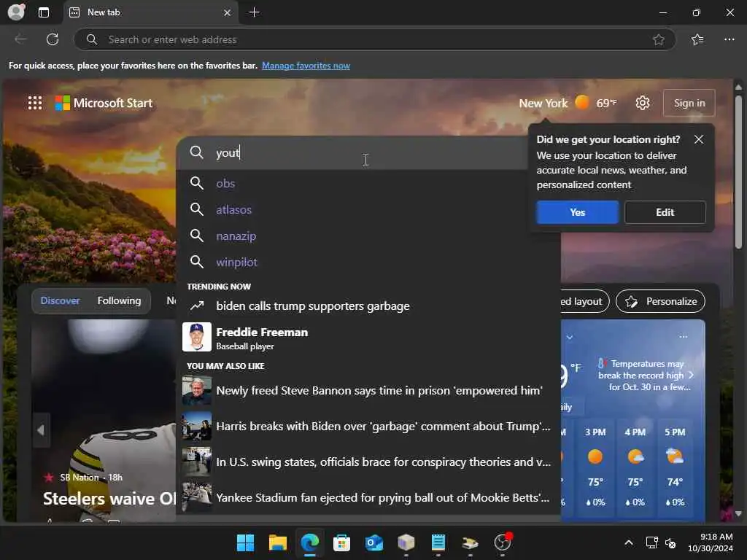Screen dimensions: 747x560
Task: Click Manage favorites now link
Action: 306,66
